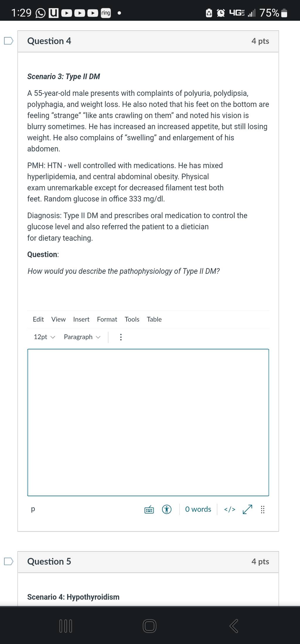Open the Edit menu

(x=38, y=319)
